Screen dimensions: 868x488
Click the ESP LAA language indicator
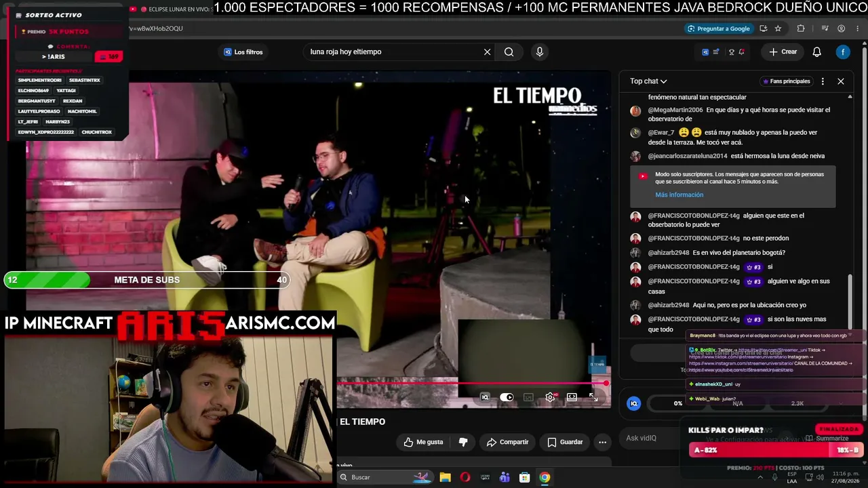tap(792, 477)
